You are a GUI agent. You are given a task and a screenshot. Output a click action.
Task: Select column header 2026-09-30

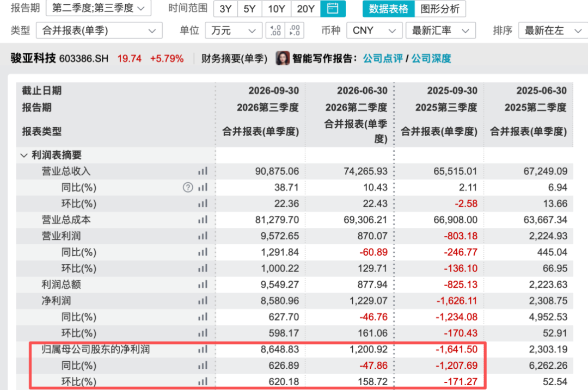tap(274, 91)
